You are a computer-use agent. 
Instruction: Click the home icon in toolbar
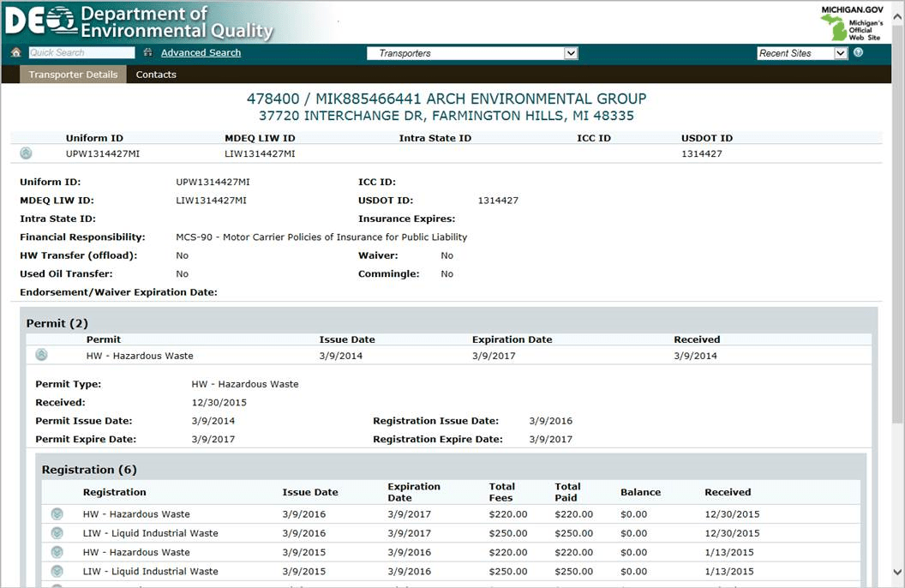coord(15,52)
